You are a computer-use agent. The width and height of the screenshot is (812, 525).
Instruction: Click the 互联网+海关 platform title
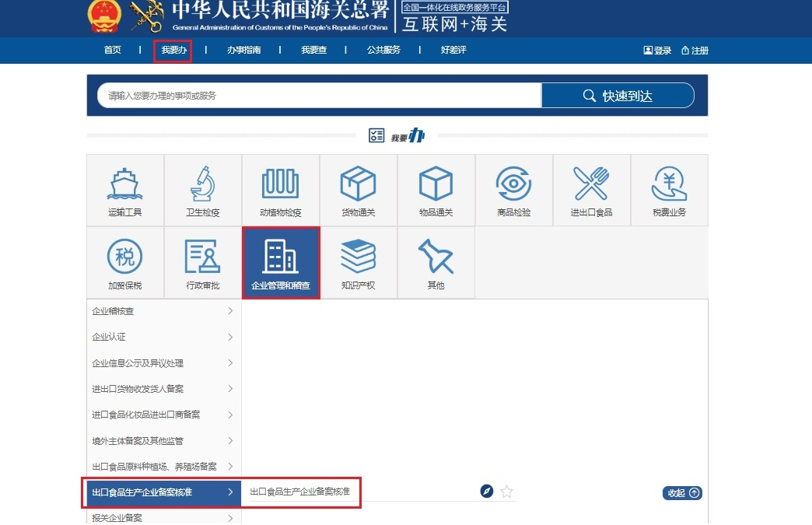click(x=454, y=24)
